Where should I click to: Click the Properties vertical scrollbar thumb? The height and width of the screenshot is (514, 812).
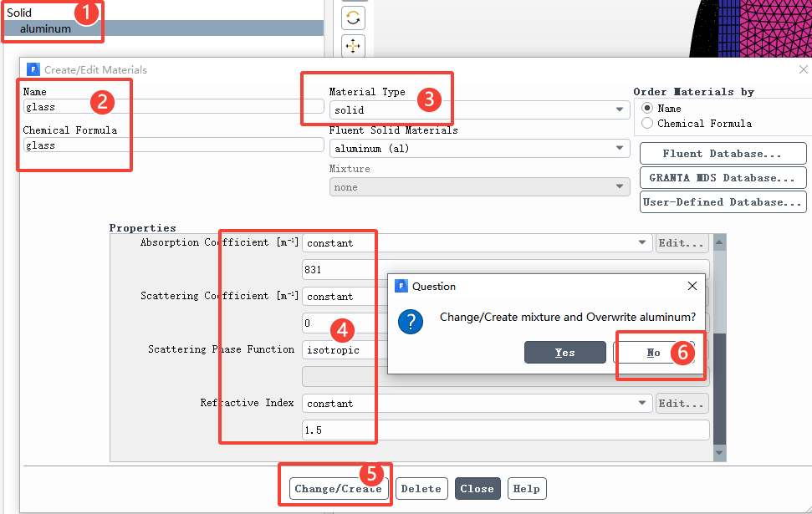[719, 389]
